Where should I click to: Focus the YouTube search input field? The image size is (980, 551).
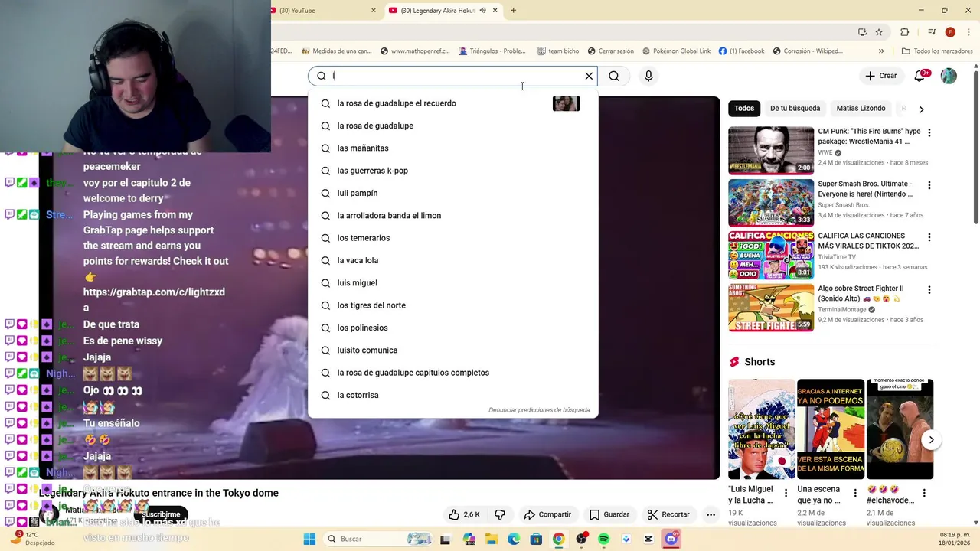456,76
